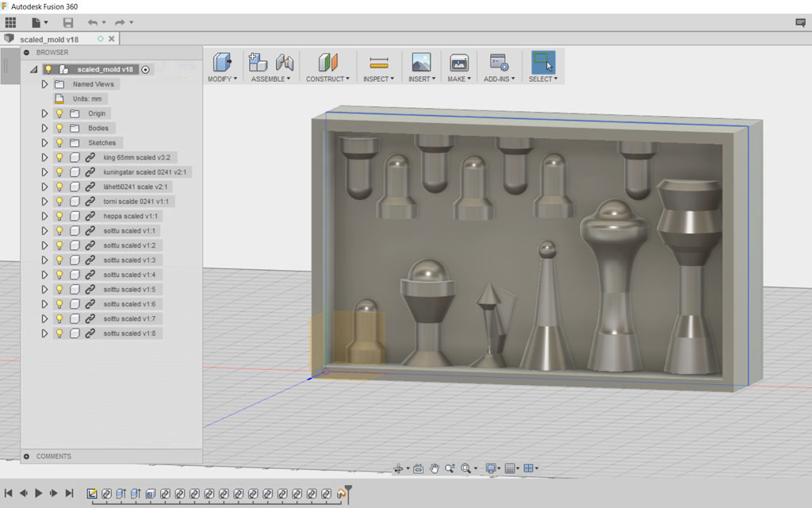
Task: Expand the Origin folder
Action: 44,114
